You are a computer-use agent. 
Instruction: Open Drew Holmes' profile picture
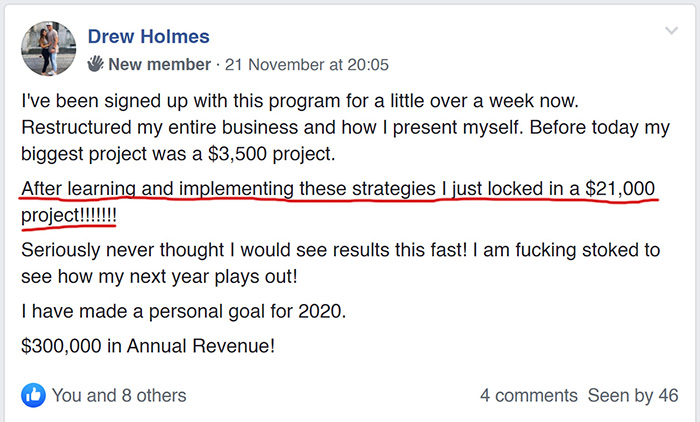[x=49, y=48]
